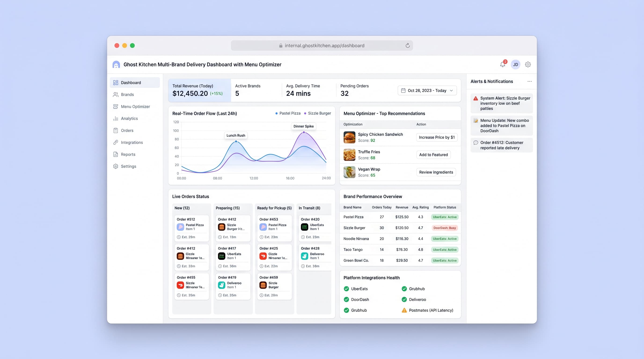Open the Dashboard sidebar item
The width and height of the screenshot is (644, 359).
point(135,83)
